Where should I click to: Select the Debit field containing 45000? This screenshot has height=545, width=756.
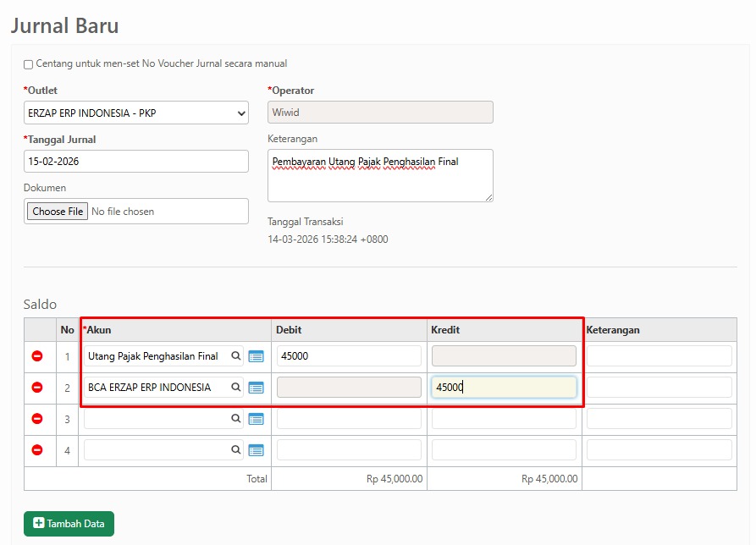[349, 356]
